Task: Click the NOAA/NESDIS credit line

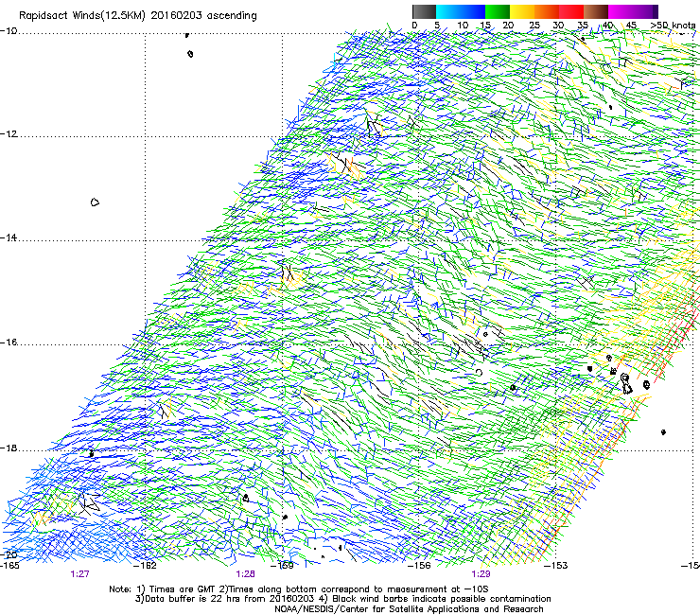Action: tap(409, 609)
